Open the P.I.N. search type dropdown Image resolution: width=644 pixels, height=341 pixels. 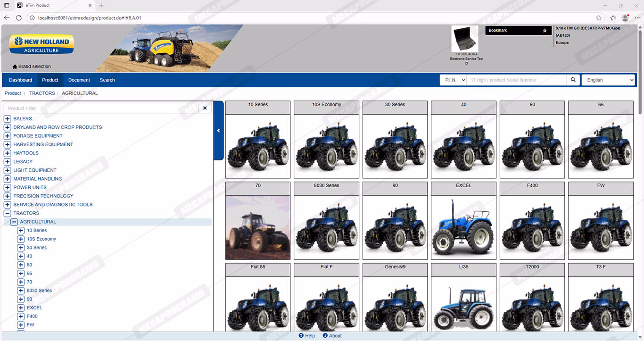pos(453,80)
